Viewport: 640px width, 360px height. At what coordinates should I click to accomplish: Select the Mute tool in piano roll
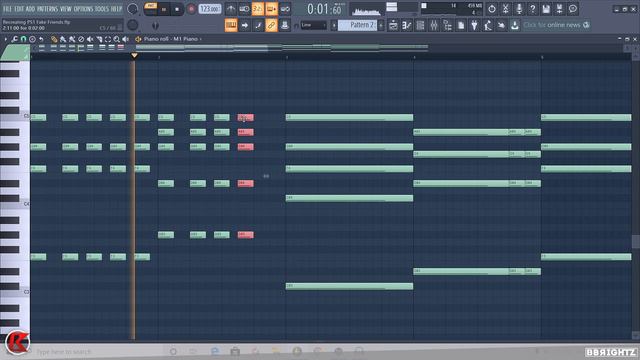90,39
